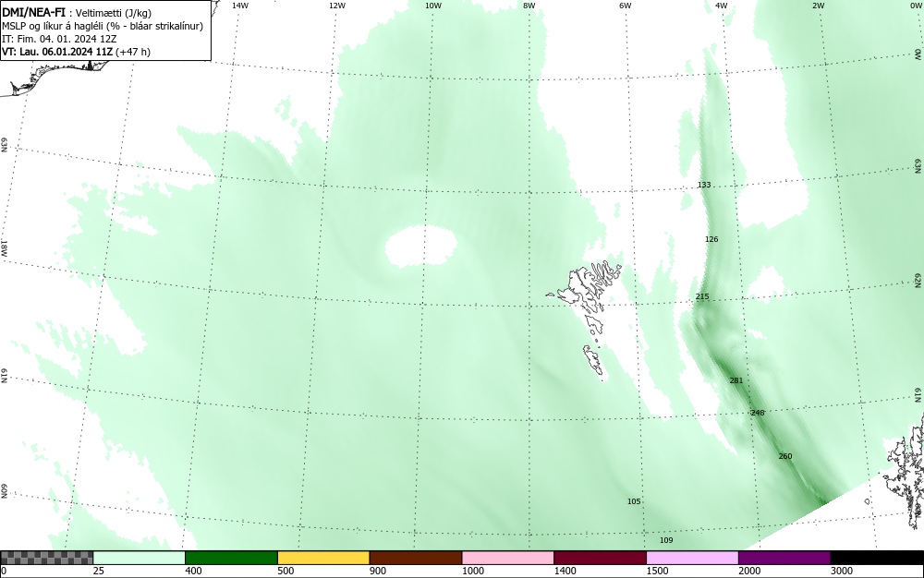Click the 12W longitude label
This screenshot has height=578, width=924.
pyautogui.click(x=336, y=6)
